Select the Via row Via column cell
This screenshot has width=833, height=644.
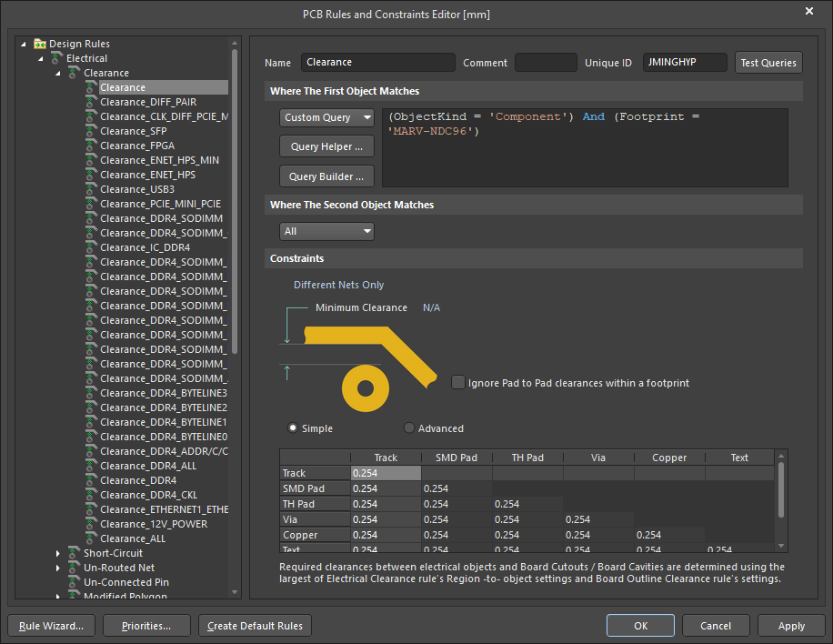[598, 519]
